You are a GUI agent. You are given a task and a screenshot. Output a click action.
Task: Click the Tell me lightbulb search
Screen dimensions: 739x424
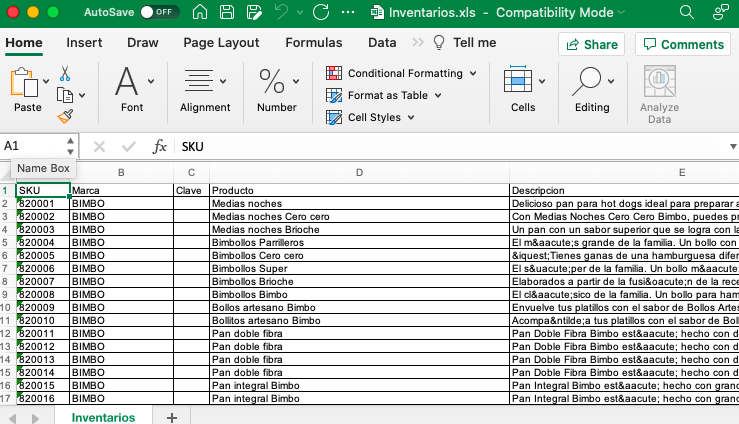[x=465, y=43]
